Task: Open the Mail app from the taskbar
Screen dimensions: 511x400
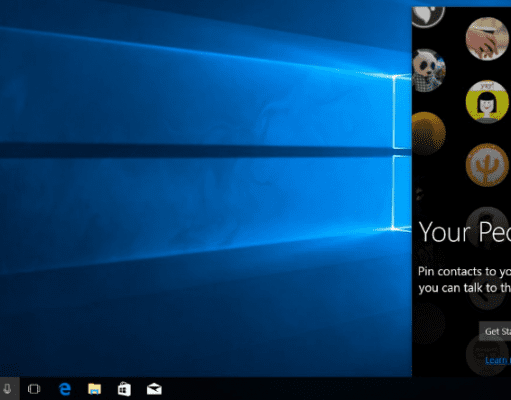Action: coord(154,389)
